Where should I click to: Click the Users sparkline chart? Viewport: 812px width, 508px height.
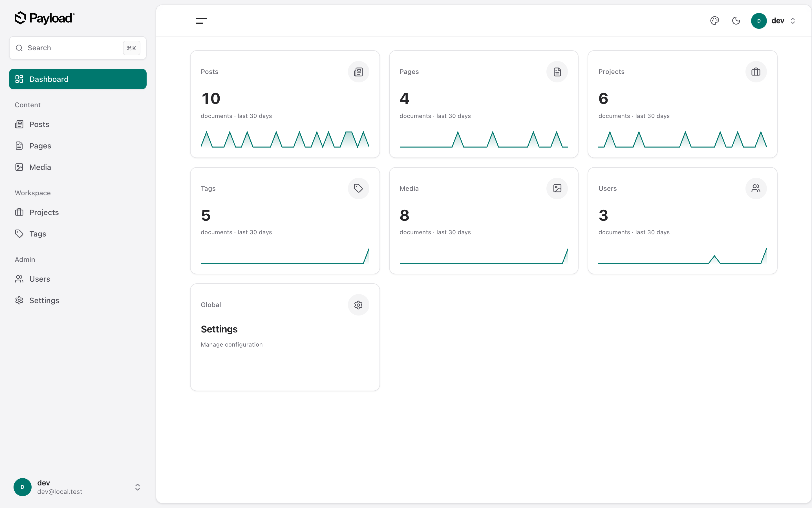pos(683,256)
